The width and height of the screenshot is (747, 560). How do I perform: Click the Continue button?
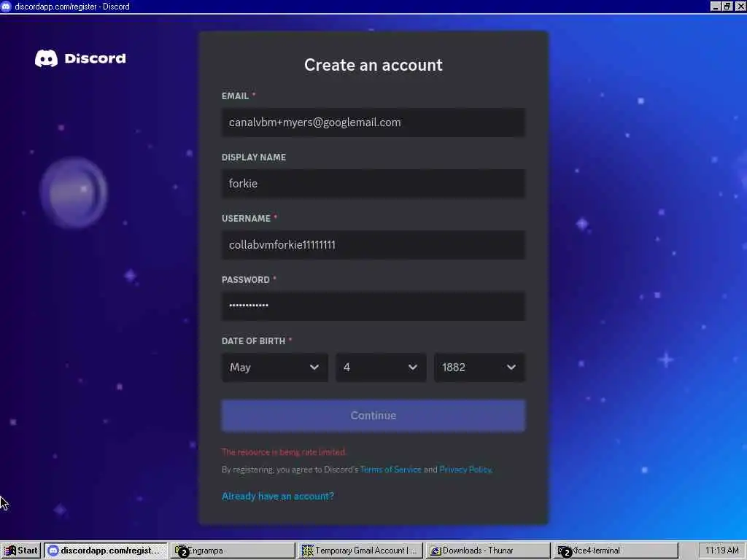coord(373,415)
